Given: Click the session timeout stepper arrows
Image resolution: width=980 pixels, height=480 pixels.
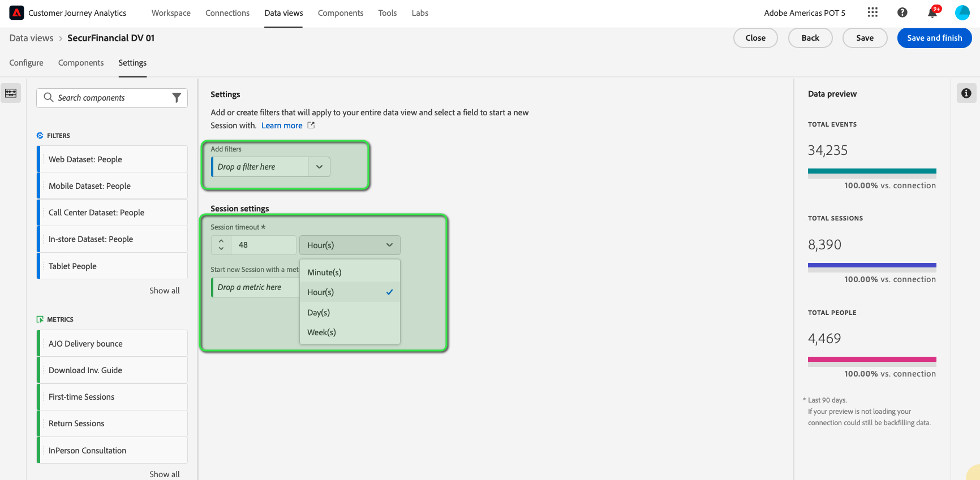Looking at the screenshot, I should point(221,245).
